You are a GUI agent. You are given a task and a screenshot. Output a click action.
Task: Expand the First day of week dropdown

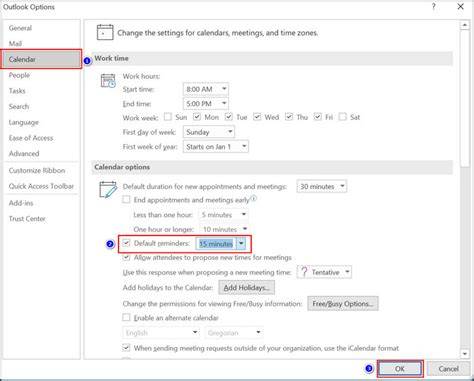coord(230,132)
